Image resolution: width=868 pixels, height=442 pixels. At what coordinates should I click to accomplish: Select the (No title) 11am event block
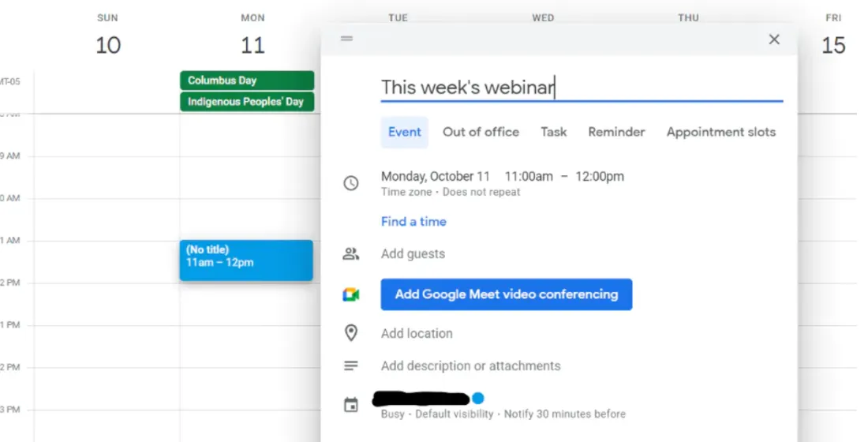[246, 260]
